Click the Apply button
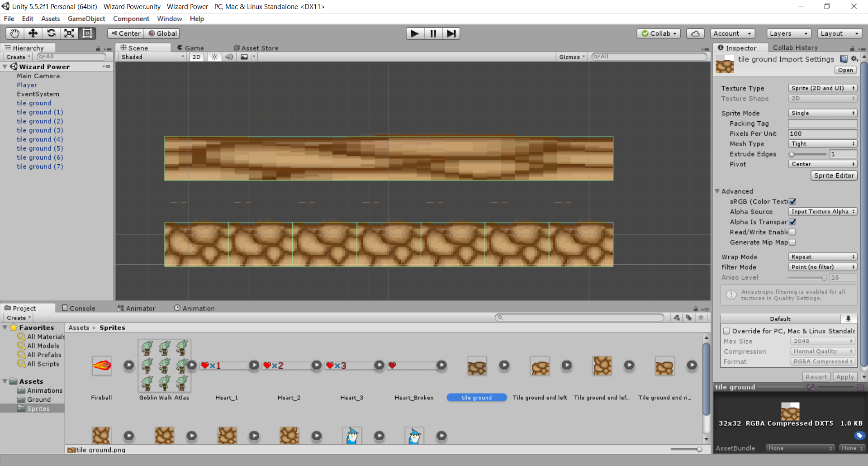 844,377
